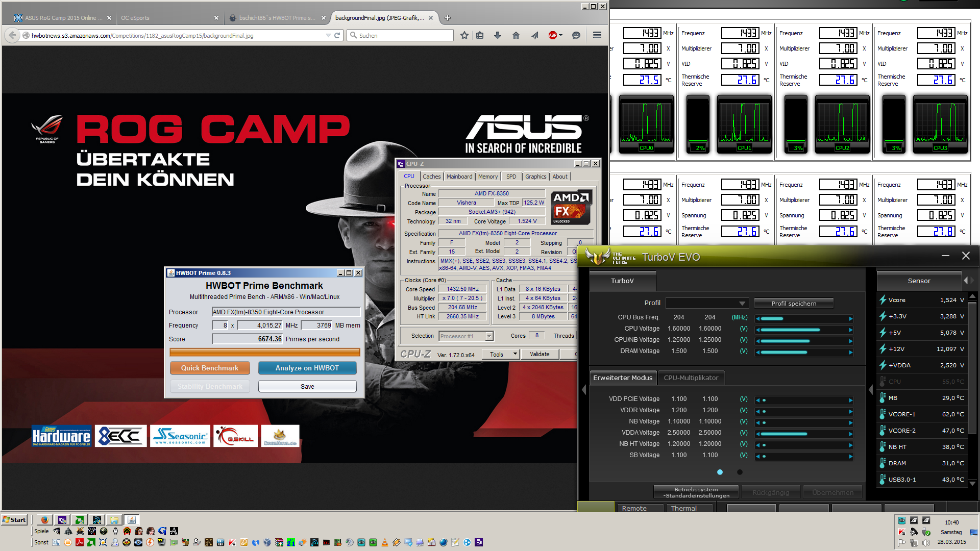This screenshot has width=980, height=551.
Task: Expand the Firefox URL history dropdown
Action: [x=328, y=35]
